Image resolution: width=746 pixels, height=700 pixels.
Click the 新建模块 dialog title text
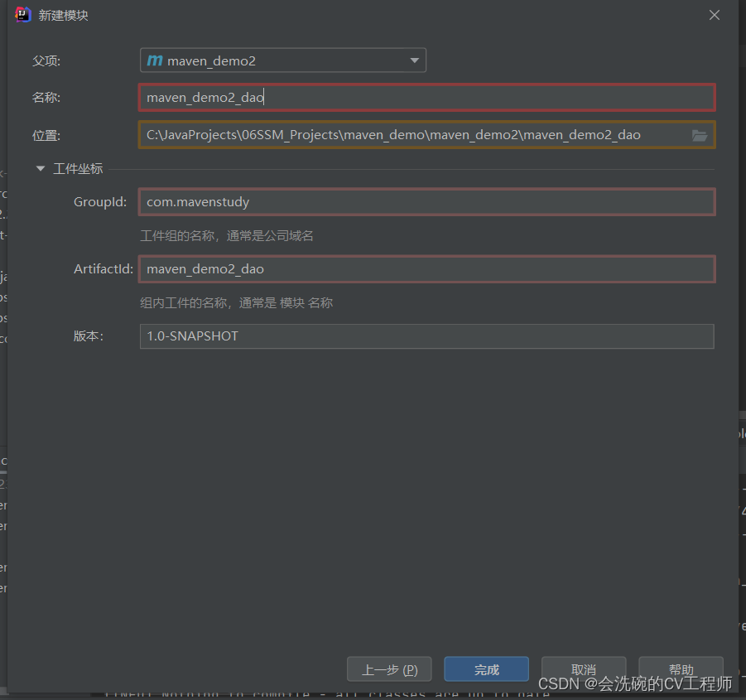point(63,15)
